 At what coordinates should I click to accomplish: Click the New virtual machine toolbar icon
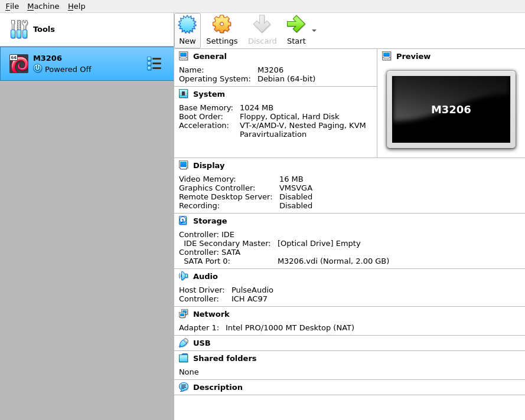coord(187,24)
